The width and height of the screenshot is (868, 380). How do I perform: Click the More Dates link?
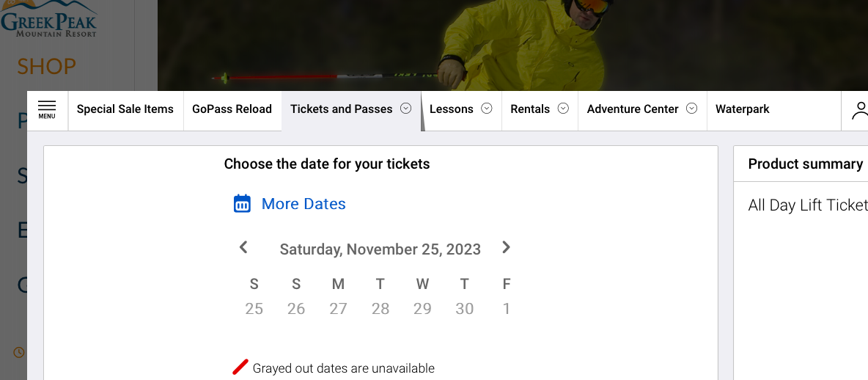pyautogui.click(x=304, y=204)
